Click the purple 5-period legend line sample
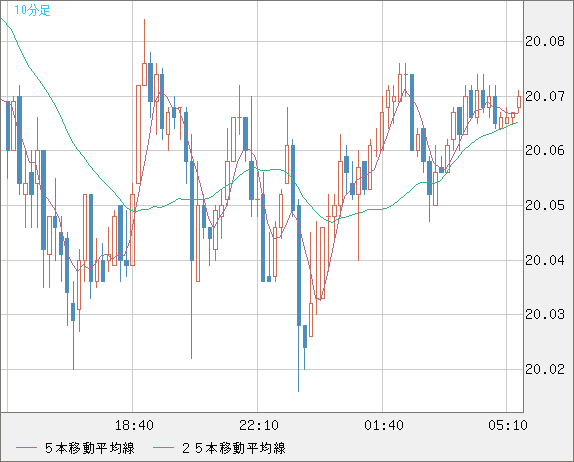The height and width of the screenshot is (462, 574). pyautogui.click(x=26, y=448)
